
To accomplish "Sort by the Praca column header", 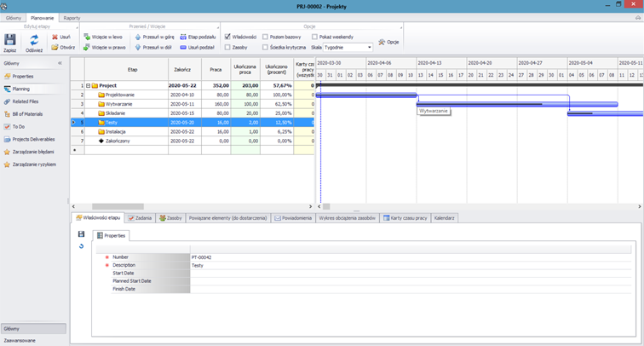I will click(216, 69).
